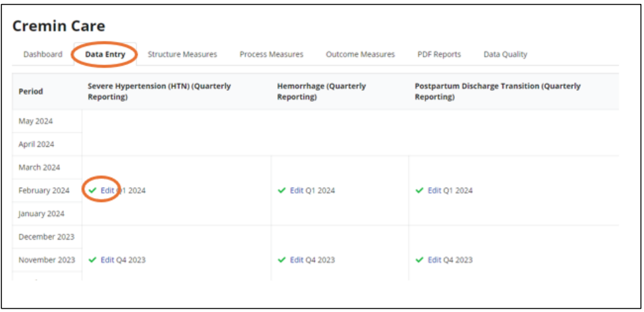View the PDF Reports tab

439,55
